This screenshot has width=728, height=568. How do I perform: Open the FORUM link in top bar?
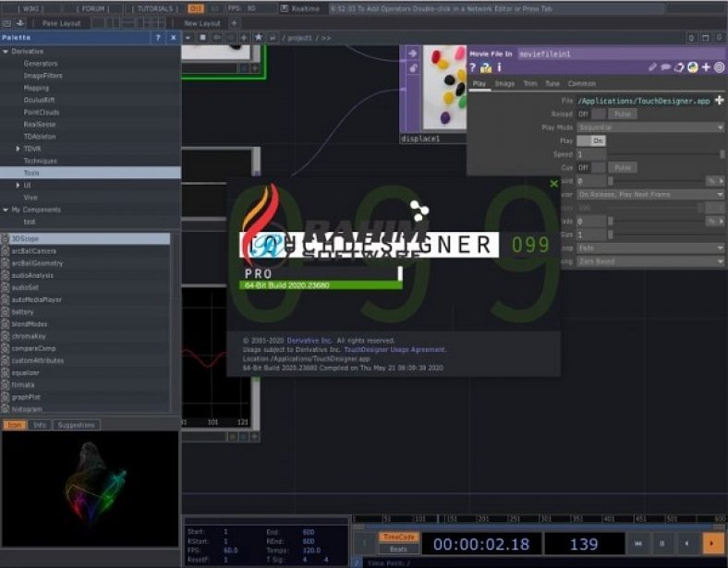coord(93,9)
